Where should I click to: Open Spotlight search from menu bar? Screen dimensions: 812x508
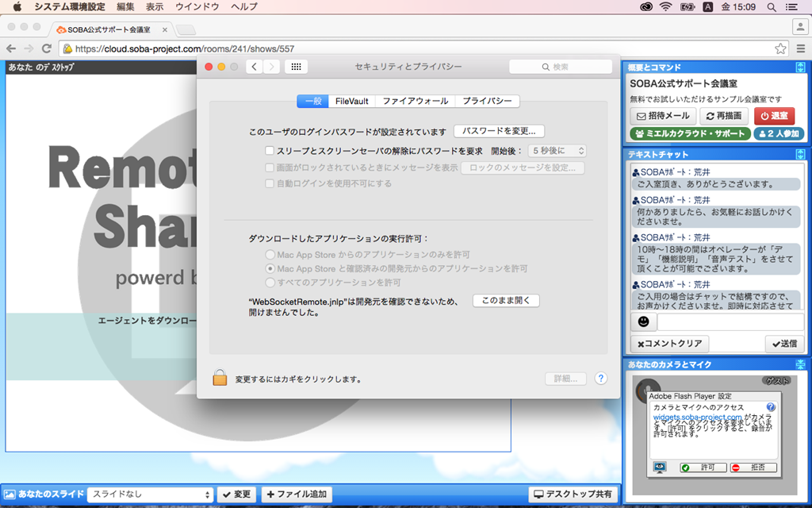point(771,6)
